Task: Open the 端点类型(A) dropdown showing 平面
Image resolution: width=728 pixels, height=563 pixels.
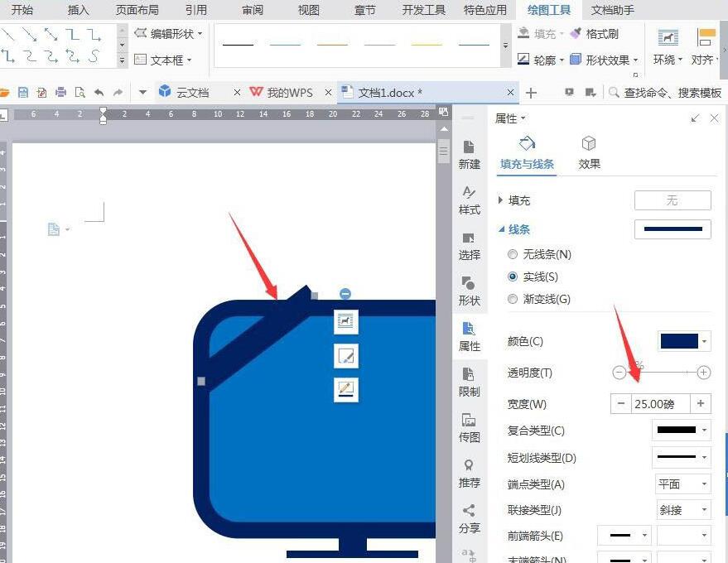Action: click(683, 484)
